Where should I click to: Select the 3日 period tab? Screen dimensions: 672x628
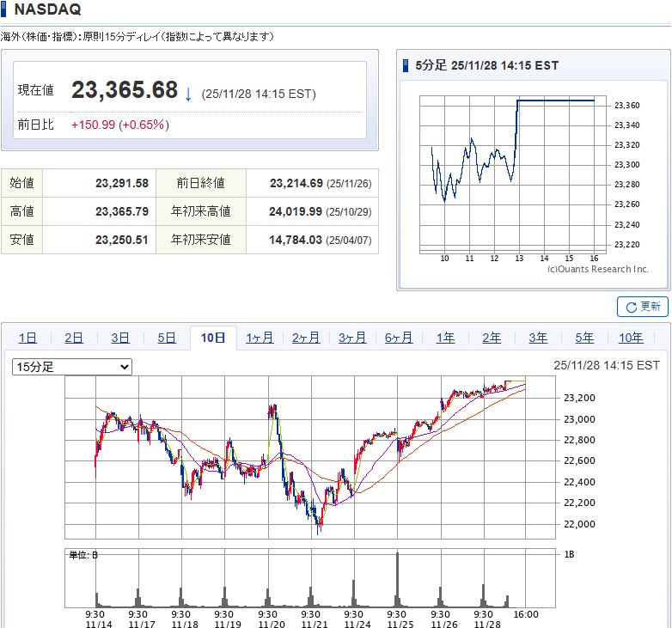coord(120,338)
